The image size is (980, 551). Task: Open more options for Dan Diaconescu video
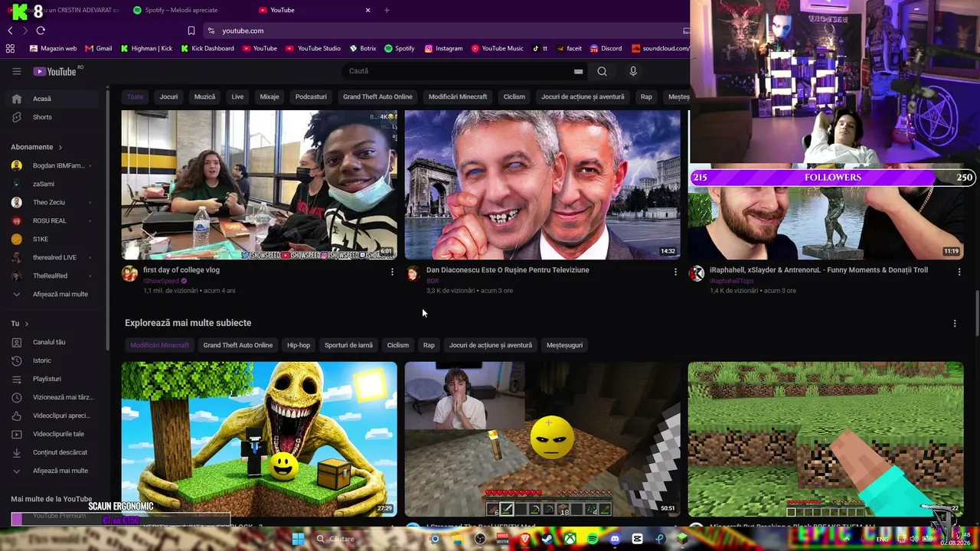coord(675,272)
